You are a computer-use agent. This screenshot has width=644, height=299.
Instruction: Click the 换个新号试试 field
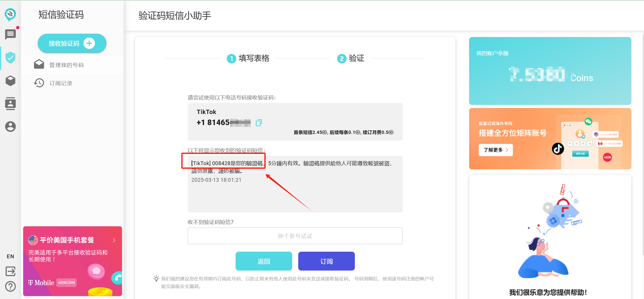[295, 236]
